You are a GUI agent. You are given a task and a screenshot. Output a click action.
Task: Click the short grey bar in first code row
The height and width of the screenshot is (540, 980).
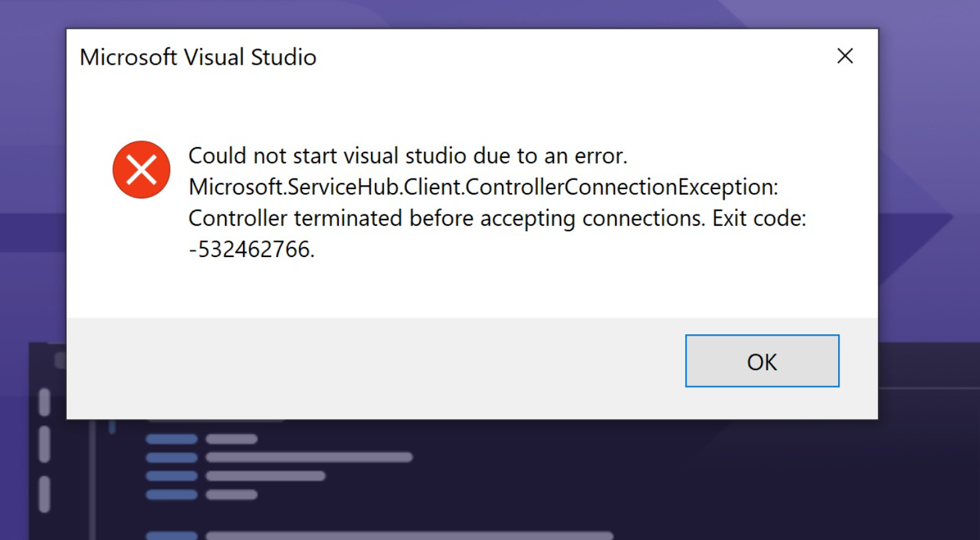(x=232, y=439)
